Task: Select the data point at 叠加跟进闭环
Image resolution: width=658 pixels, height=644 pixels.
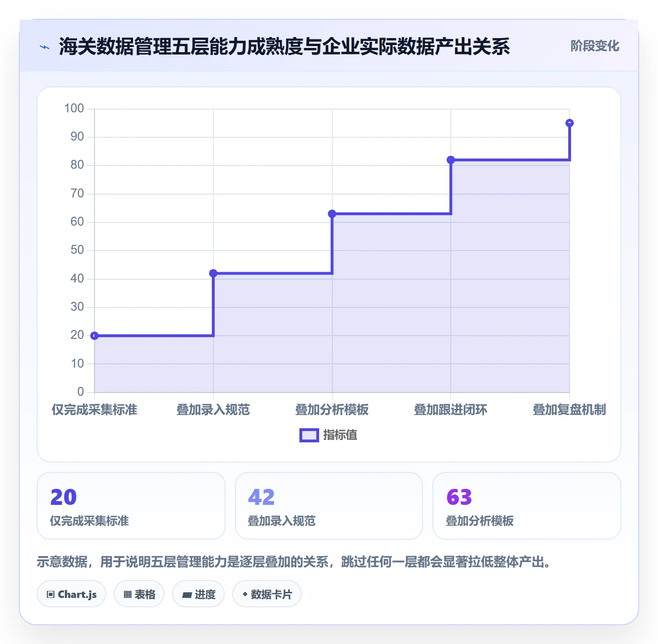Action: (x=451, y=160)
